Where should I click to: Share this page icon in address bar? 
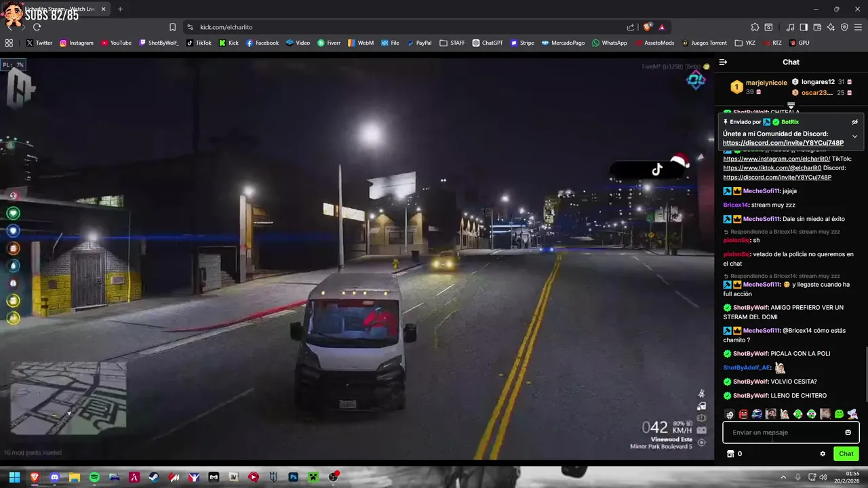(631, 27)
